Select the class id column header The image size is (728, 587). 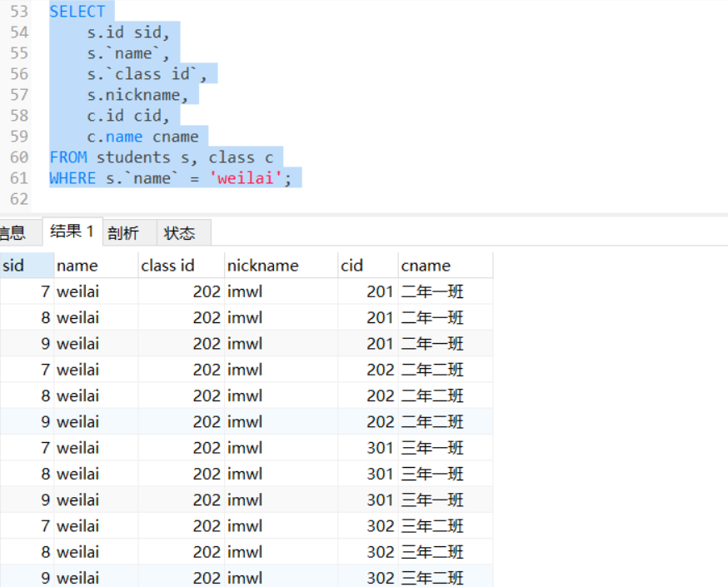point(167,266)
